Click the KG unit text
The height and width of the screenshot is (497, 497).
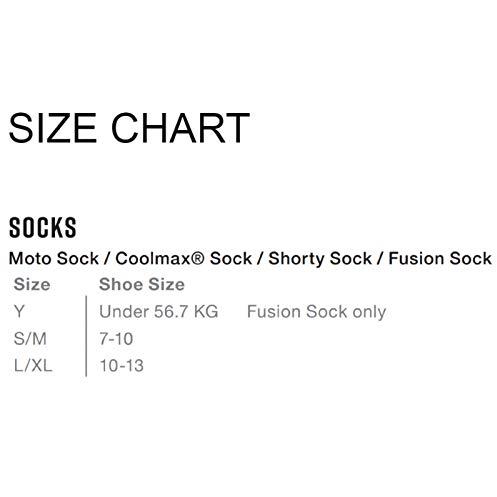click(206, 312)
